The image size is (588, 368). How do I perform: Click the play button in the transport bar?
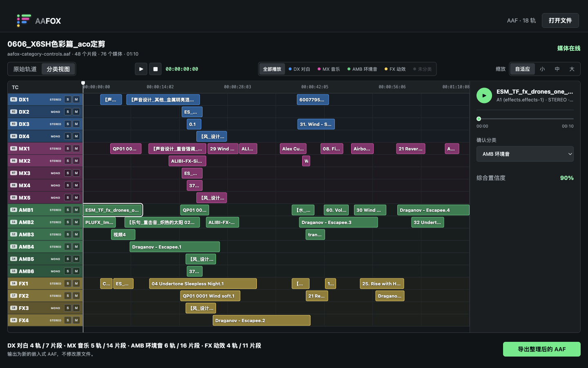click(141, 69)
